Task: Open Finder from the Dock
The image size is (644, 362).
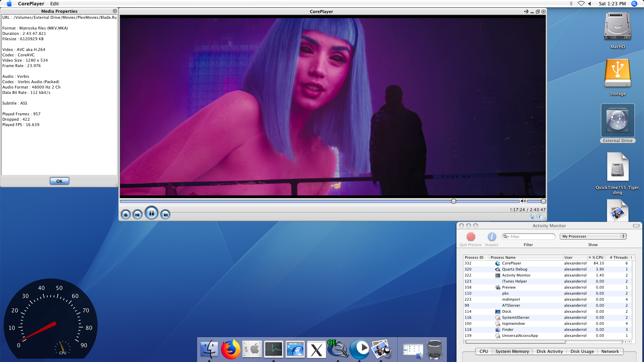Action: 209,349
